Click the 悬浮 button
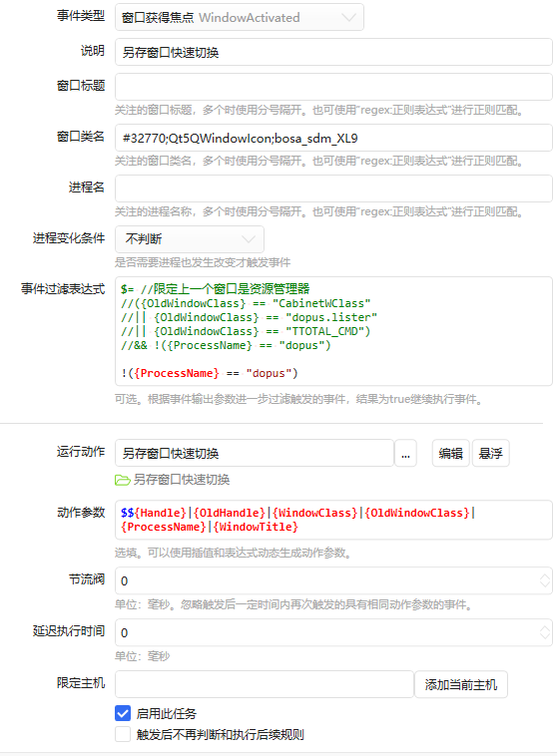 tap(490, 453)
